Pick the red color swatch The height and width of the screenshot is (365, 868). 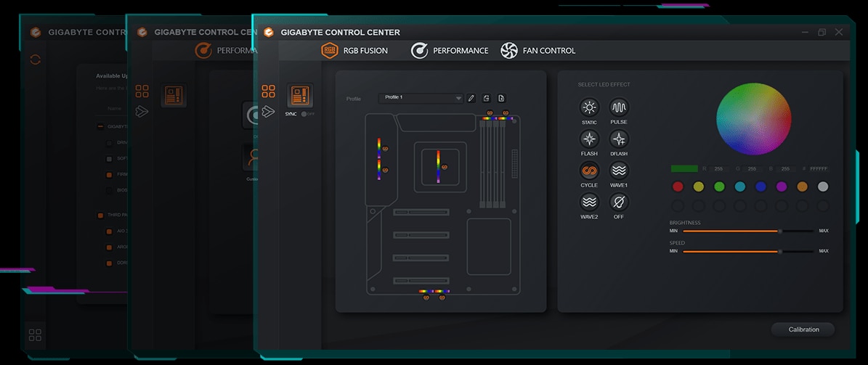tap(678, 186)
